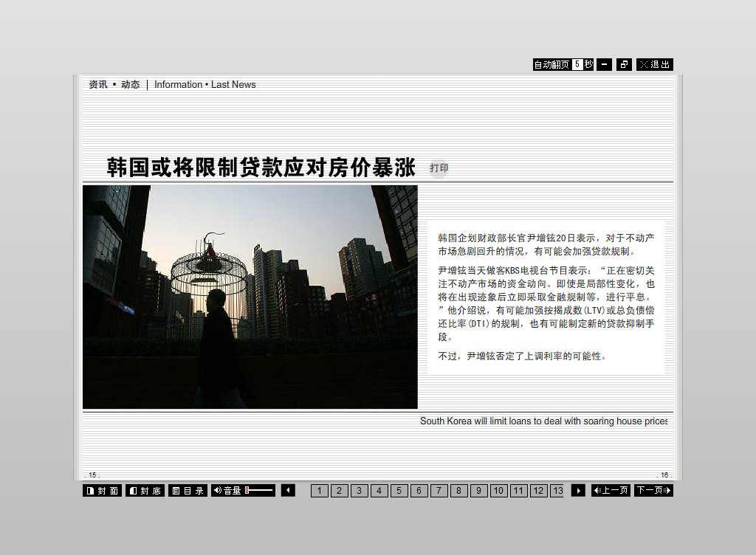Screen dimensions: 756x555
Task: Click the page number 16 footer
Action: (x=664, y=475)
